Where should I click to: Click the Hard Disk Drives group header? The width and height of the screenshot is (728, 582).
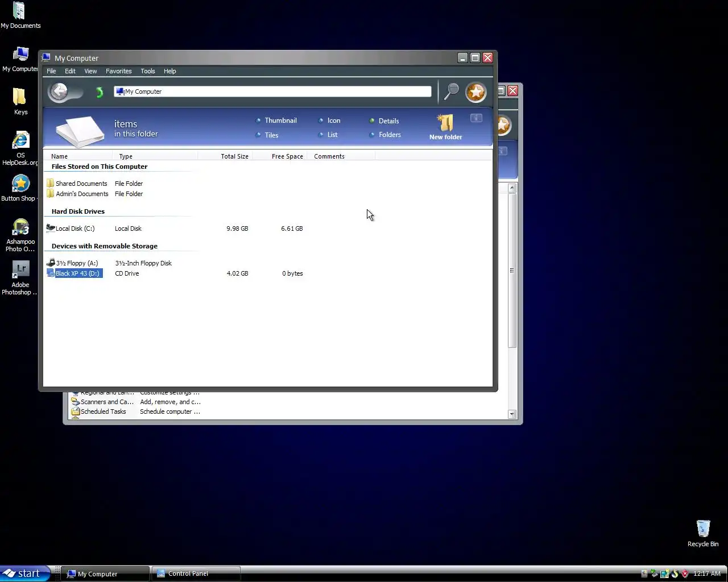pos(78,211)
